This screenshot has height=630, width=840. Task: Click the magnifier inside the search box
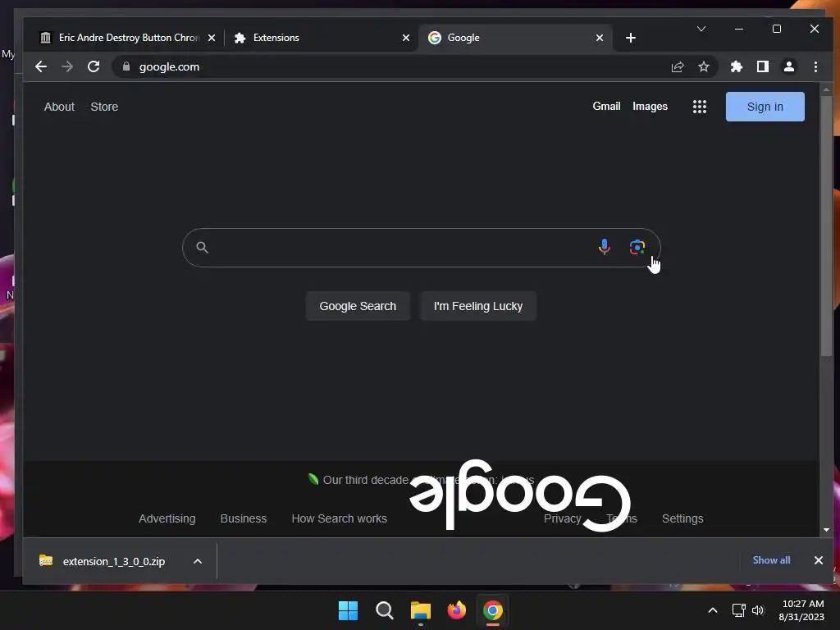coord(202,247)
